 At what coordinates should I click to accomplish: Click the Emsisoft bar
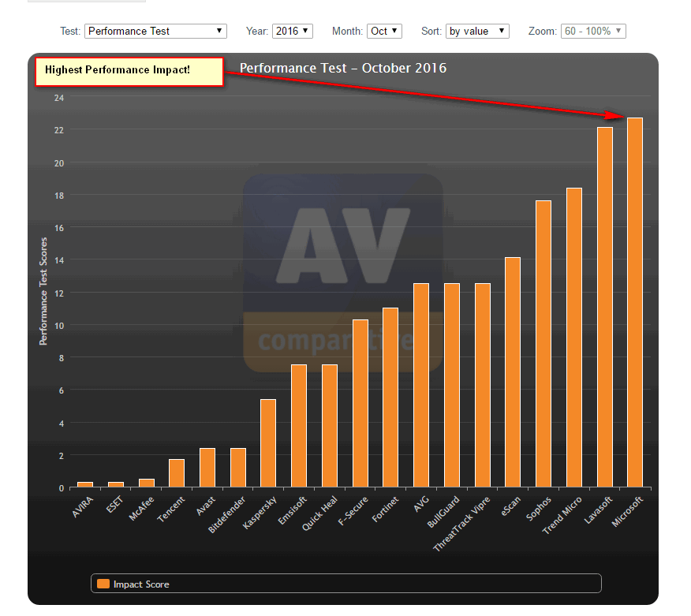click(299, 426)
